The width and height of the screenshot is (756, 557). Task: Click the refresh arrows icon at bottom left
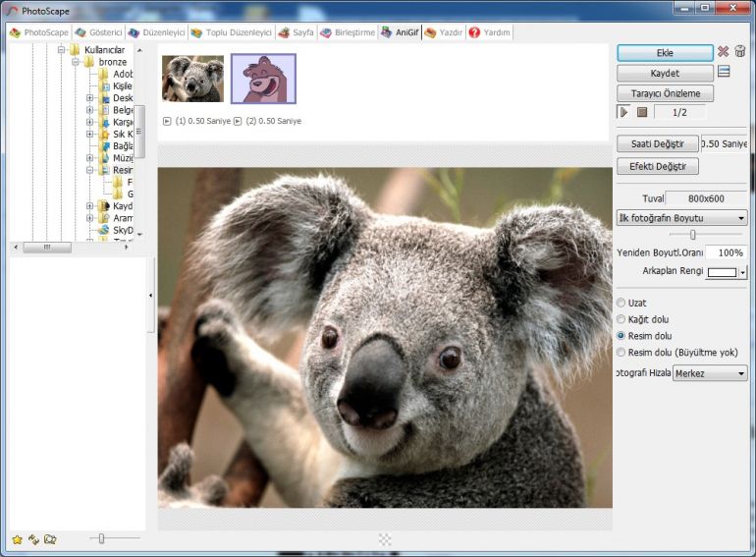33,539
